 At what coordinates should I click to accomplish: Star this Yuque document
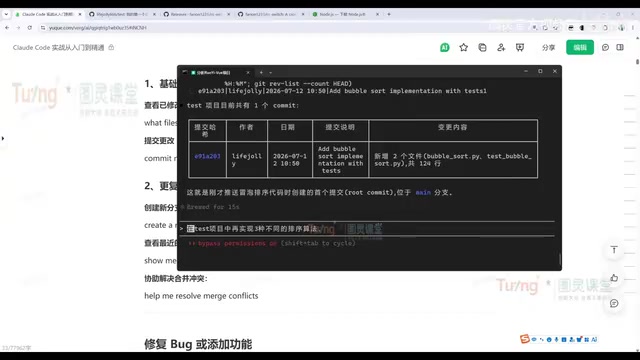tap(463, 47)
